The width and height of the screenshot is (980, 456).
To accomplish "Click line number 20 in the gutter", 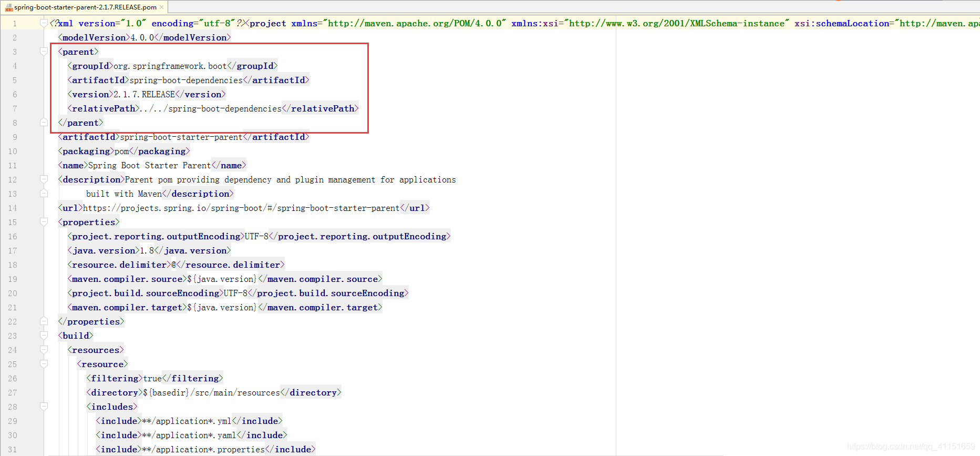I will tap(13, 293).
